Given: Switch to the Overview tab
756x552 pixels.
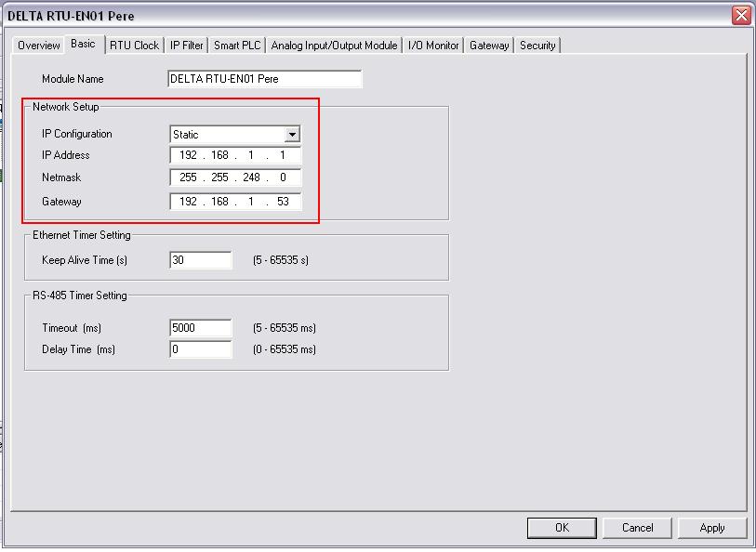Looking at the screenshot, I should click(x=38, y=46).
